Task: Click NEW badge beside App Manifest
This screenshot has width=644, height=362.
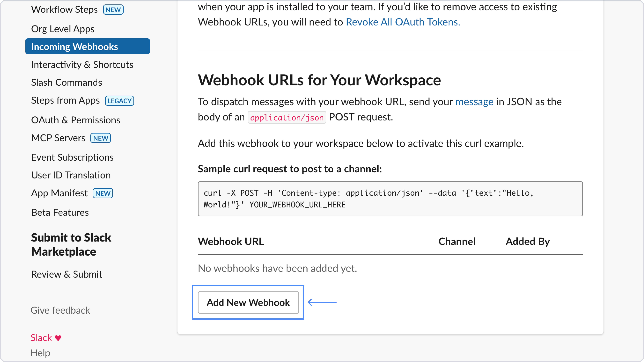Action: pos(103,193)
